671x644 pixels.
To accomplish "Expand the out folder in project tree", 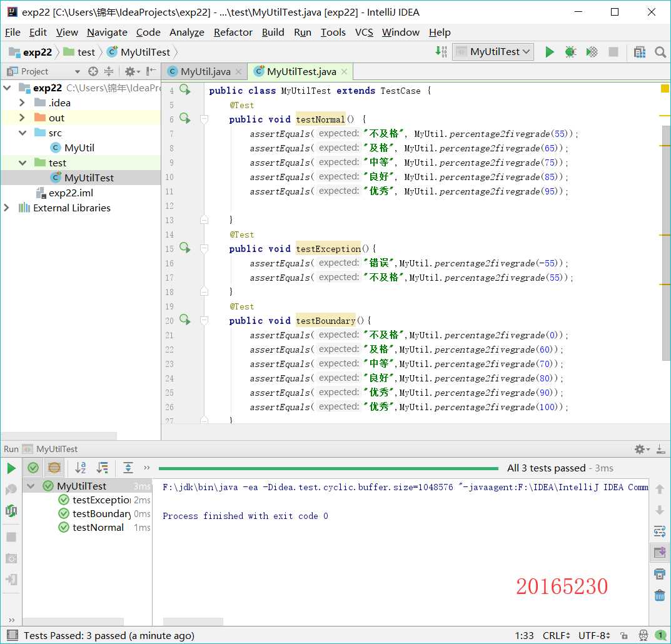I will [22, 118].
